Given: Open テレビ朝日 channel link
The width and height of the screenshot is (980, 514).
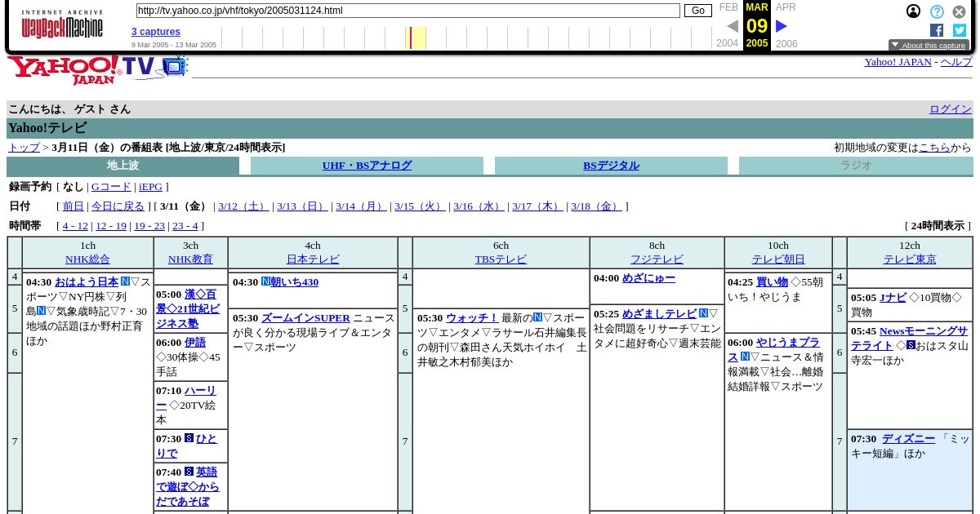Looking at the screenshot, I should tap(778, 259).
